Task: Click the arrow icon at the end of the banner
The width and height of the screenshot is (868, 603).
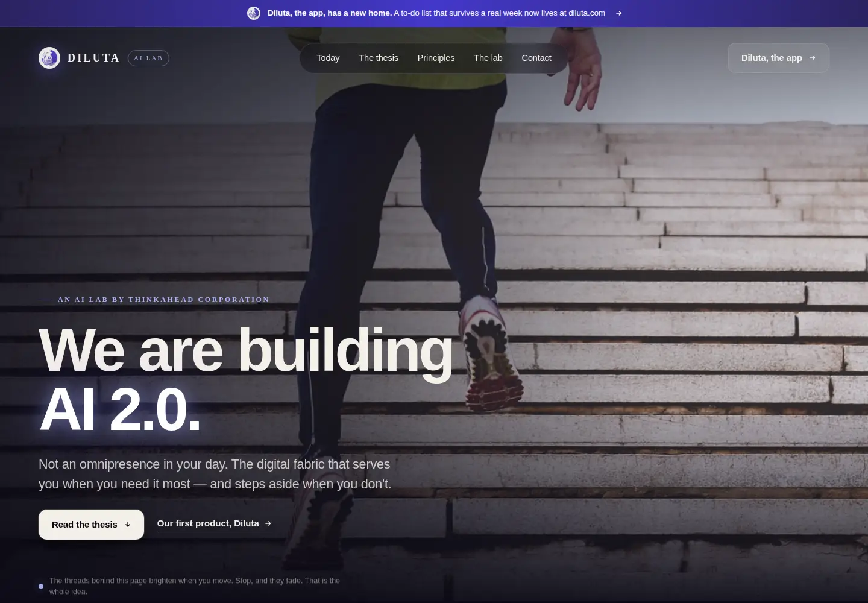Action: [618, 13]
